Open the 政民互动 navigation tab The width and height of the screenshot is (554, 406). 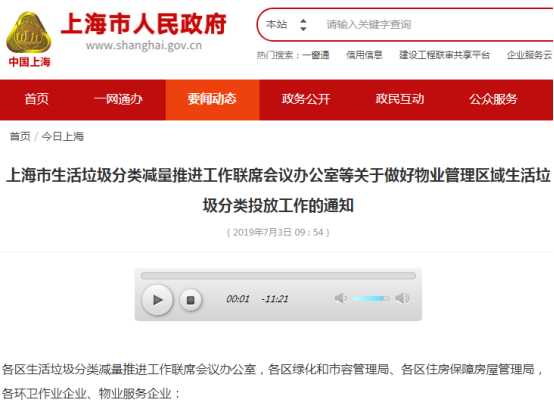tap(400, 99)
